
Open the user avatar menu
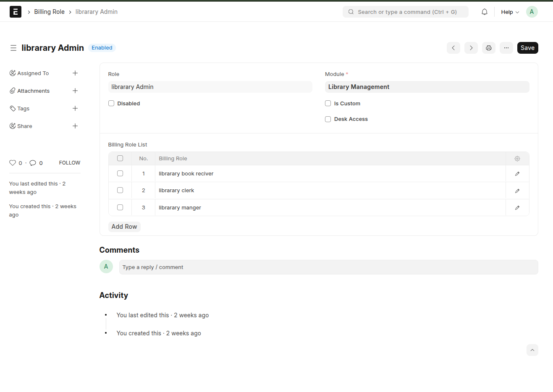(532, 12)
